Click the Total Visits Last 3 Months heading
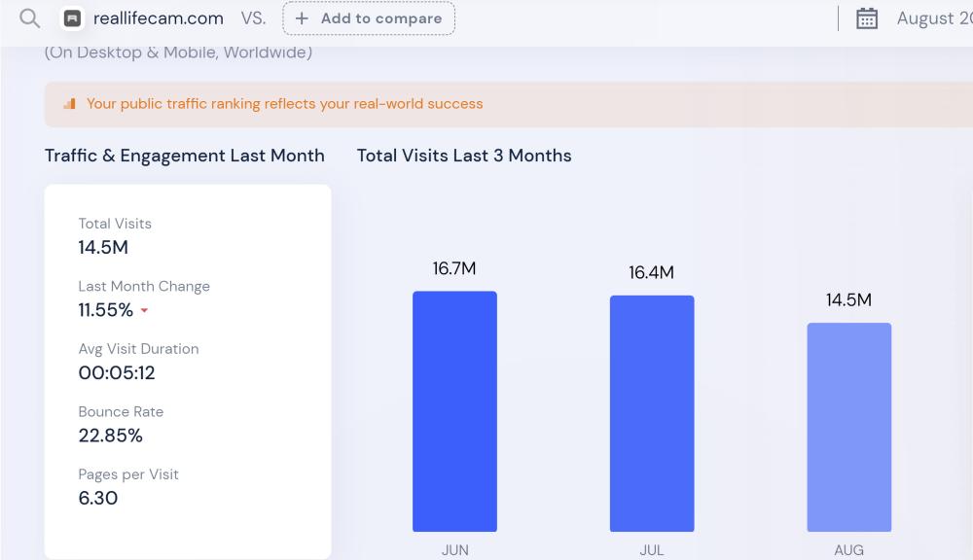The width and height of the screenshot is (973, 560). pyautogui.click(x=464, y=156)
